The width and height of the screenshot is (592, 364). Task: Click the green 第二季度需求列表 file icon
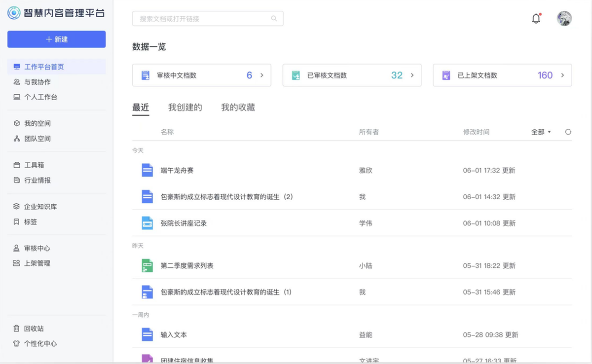click(147, 265)
